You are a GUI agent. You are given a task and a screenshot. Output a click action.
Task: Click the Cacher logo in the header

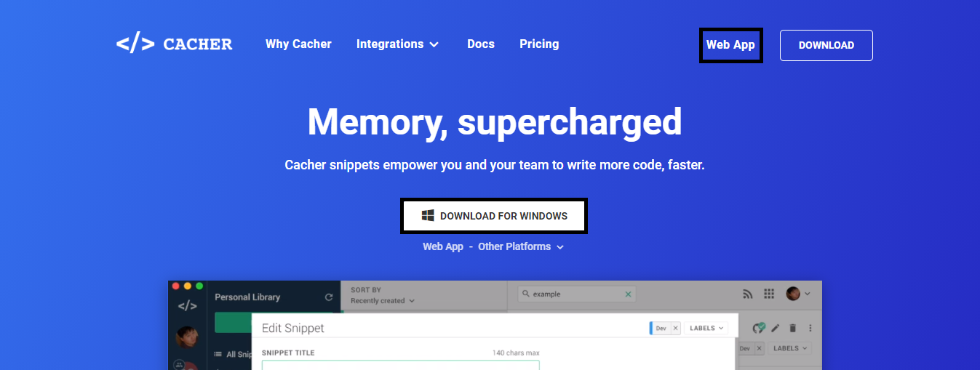coord(175,44)
